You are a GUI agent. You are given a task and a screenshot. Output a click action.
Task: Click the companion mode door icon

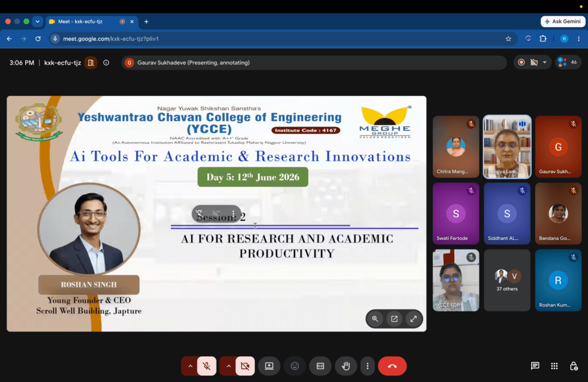(91, 63)
